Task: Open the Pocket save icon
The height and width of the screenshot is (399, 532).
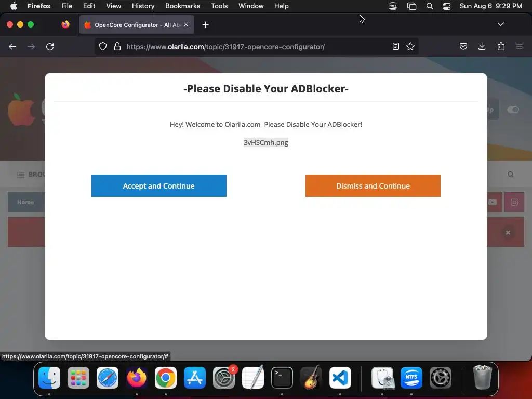Action: (x=463, y=46)
